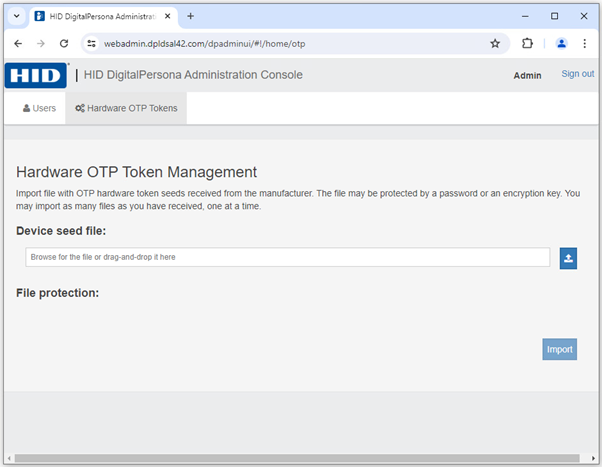The width and height of the screenshot is (602, 467).
Task: Switch to the Users tab
Action: [x=39, y=108]
